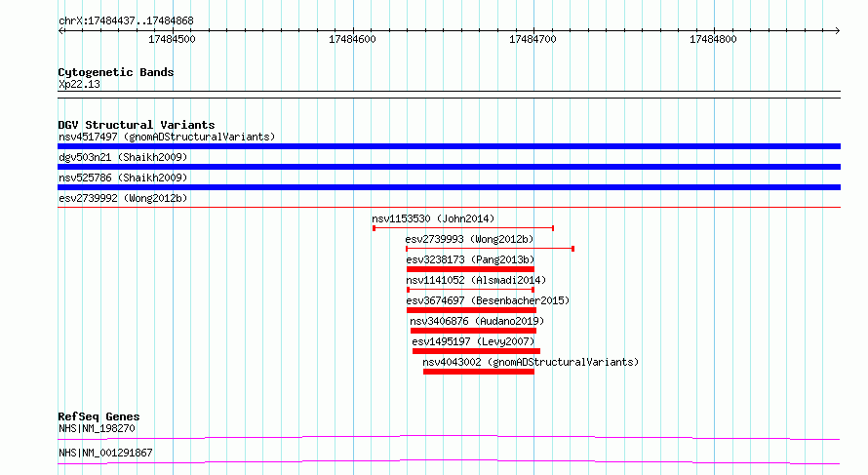Open the nsv4517497 gnomAD variant label
Viewport: 868px width, 475px height.
tap(167, 137)
